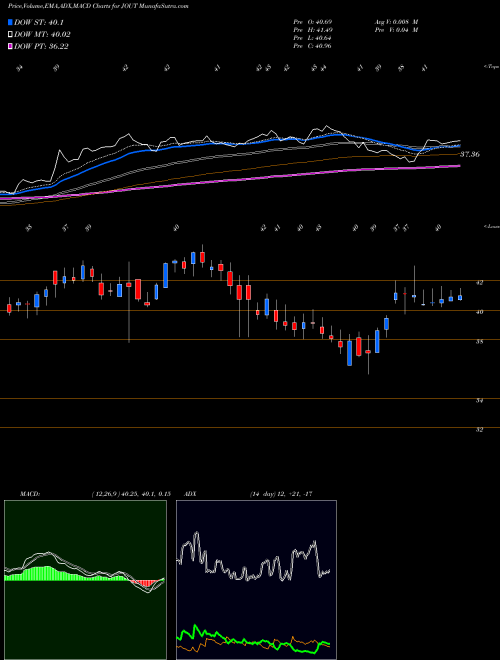This screenshot has width=500, height=660.
Task: Click the '<Lows' label at right edge
Action: coord(491,226)
